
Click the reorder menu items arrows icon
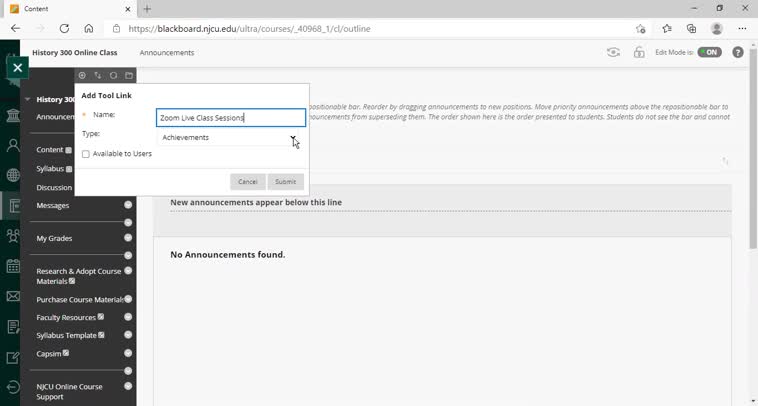98,75
